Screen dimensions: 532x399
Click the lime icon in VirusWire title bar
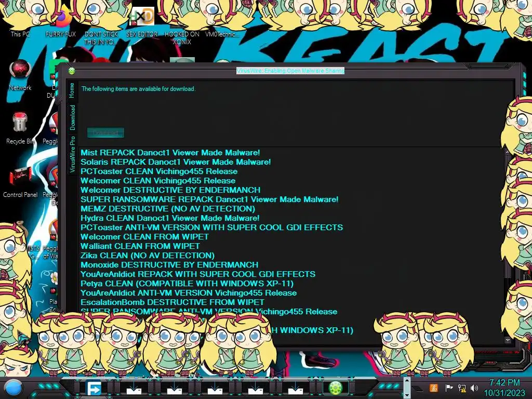click(72, 71)
